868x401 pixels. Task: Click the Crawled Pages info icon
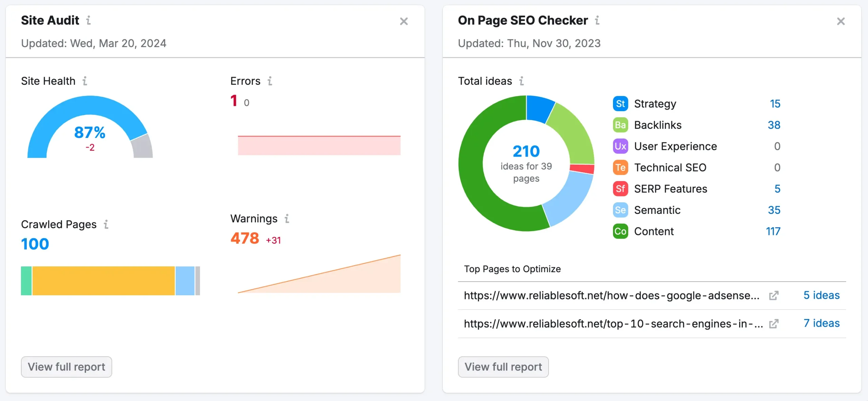coord(106,224)
